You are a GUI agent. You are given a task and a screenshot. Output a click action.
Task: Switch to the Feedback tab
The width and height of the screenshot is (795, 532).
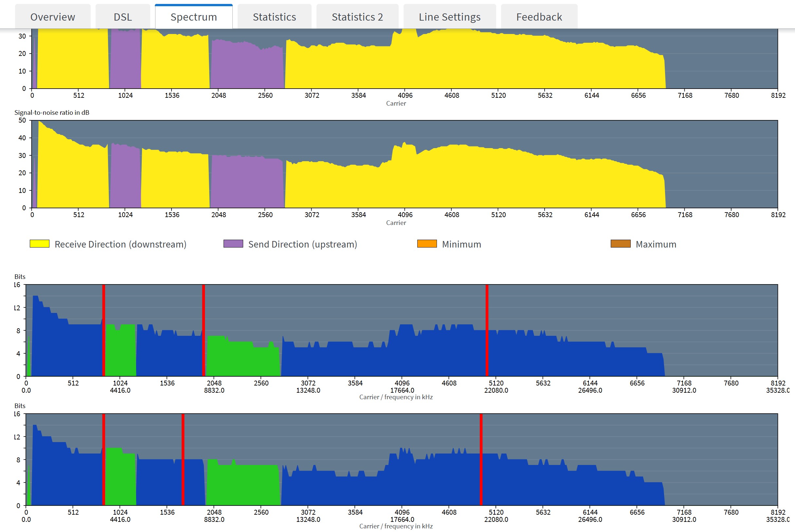[539, 17]
